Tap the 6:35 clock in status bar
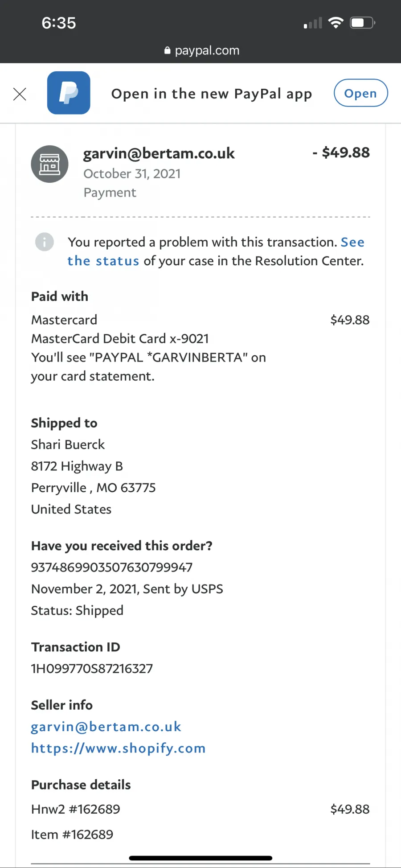The width and height of the screenshot is (401, 868). pos(59,23)
